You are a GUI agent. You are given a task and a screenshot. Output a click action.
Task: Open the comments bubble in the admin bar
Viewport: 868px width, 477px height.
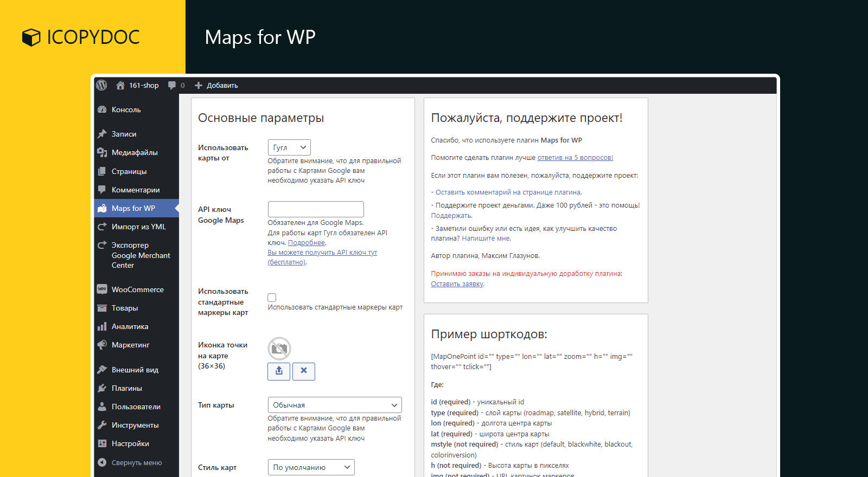coord(172,86)
